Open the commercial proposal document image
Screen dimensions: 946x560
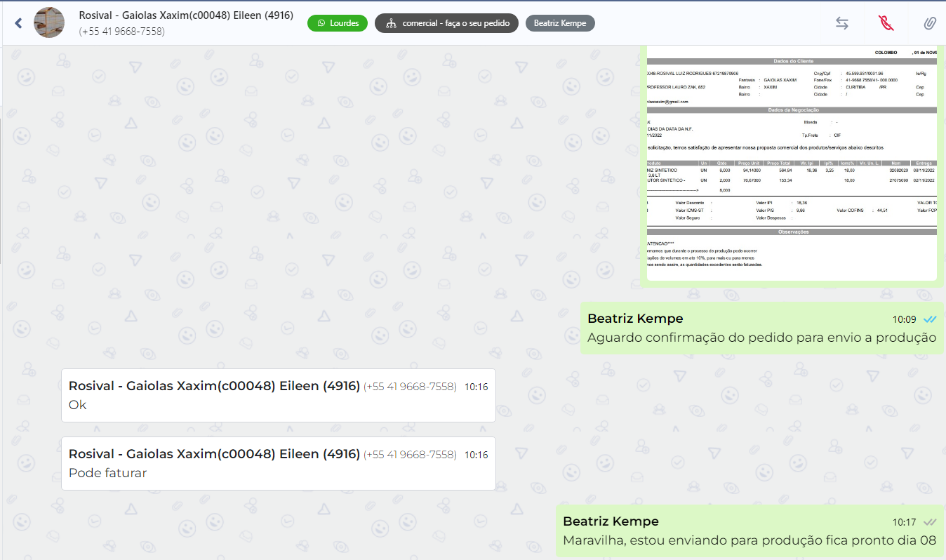pyautogui.click(x=791, y=161)
